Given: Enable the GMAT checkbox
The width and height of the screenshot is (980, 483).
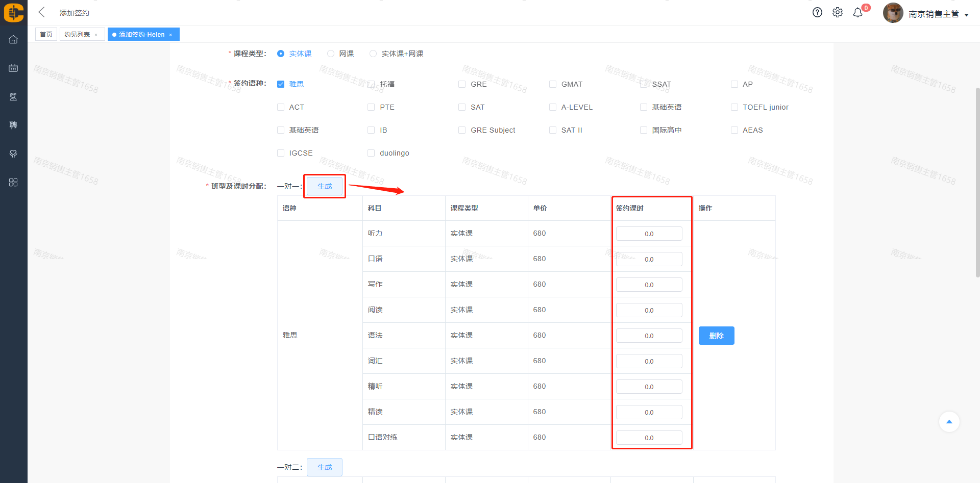Looking at the screenshot, I should click(x=553, y=84).
